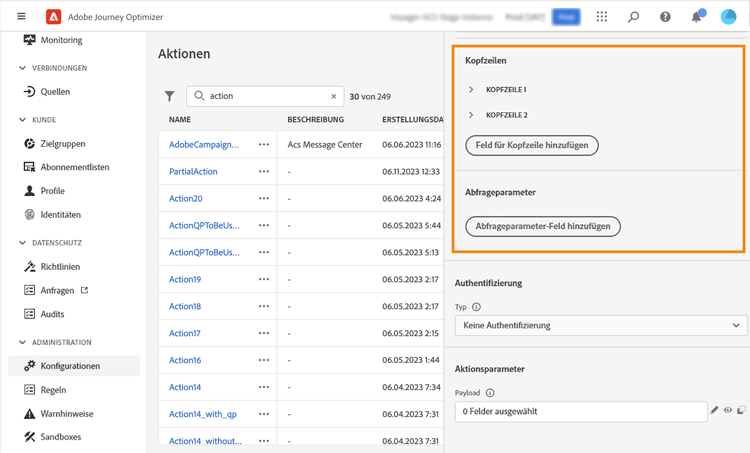
Task: Open the apps grid switcher
Action: [601, 17]
